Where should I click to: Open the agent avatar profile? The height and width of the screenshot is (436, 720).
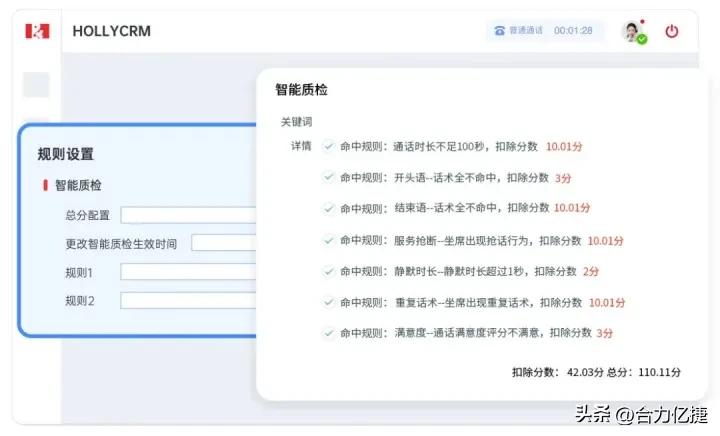[634, 32]
